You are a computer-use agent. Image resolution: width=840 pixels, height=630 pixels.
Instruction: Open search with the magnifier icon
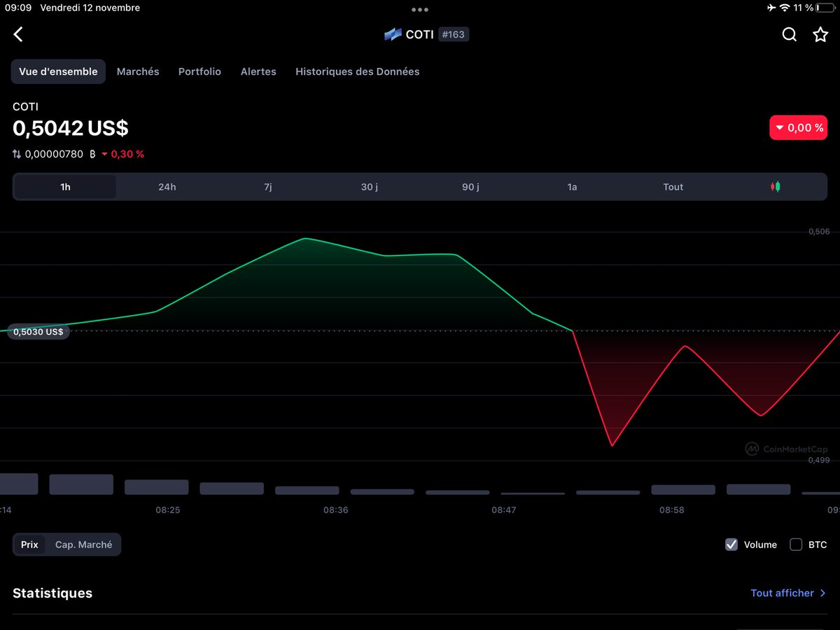789,34
